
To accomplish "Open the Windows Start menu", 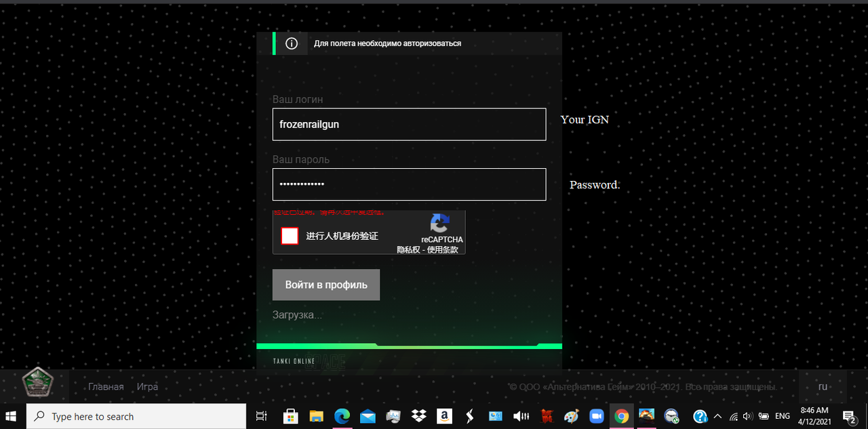I will click(x=12, y=416).
